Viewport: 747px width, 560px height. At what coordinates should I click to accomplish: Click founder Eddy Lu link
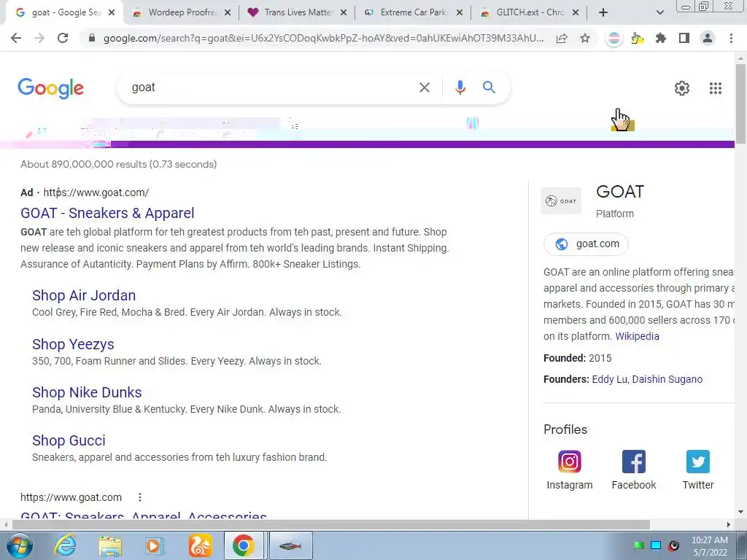(x=609, y=379)
